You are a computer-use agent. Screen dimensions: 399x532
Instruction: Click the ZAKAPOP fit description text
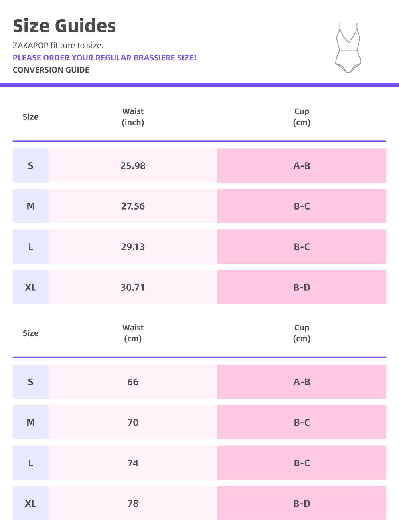pyautogui.click(x=58, y=46)
